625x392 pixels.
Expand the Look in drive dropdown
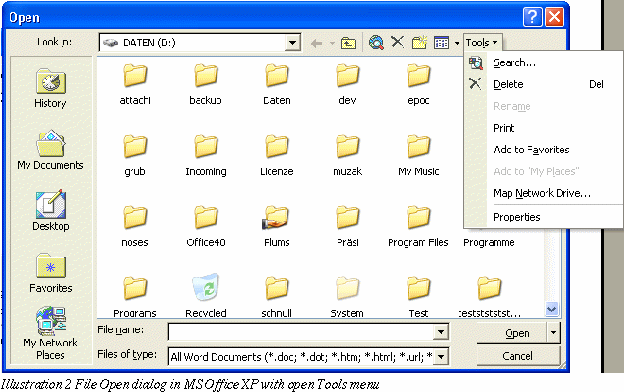(293, 42)
